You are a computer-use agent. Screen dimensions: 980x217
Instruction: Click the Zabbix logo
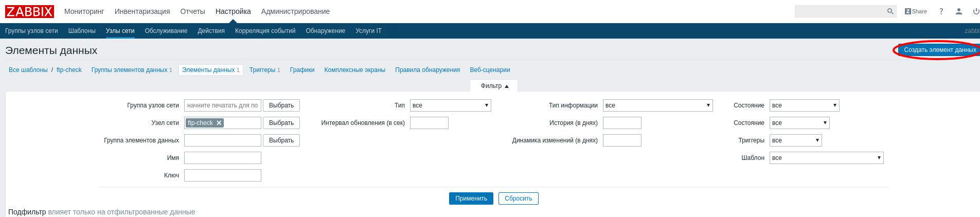click(29, 11)
